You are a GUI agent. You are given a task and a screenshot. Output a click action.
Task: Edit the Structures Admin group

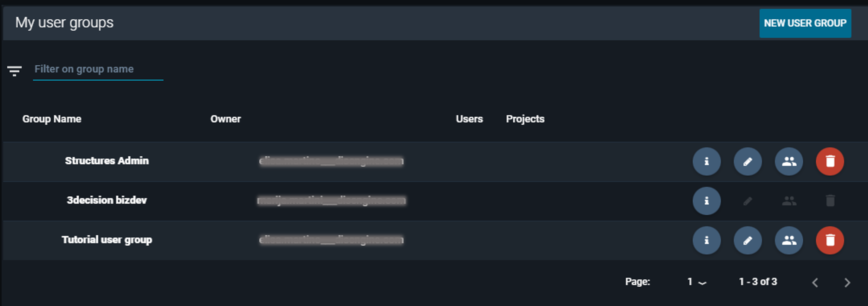point(747,161)
